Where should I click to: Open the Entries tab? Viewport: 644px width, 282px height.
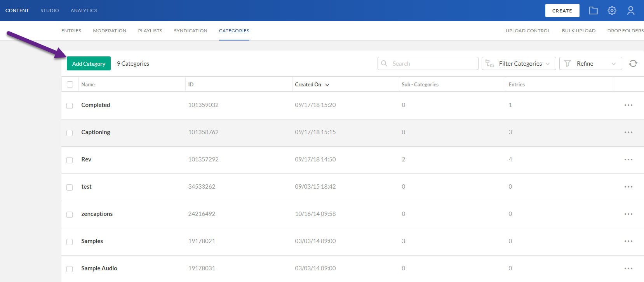point(71,31)
